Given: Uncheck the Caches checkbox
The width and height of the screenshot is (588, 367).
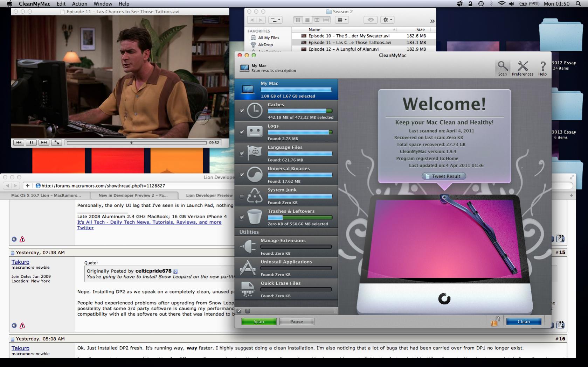Looking at the screenshot, I should point(242,111).
